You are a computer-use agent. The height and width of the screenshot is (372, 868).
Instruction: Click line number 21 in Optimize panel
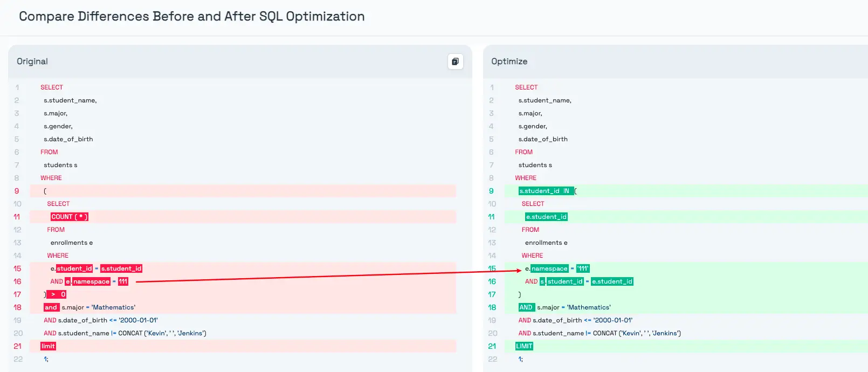pyautogui.click(x=492, y=346)
